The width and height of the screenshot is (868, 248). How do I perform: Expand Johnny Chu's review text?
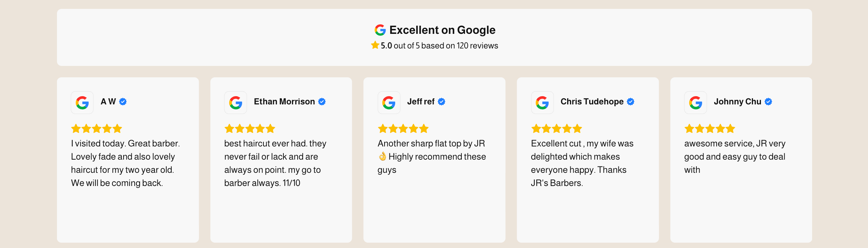point(734,157)
